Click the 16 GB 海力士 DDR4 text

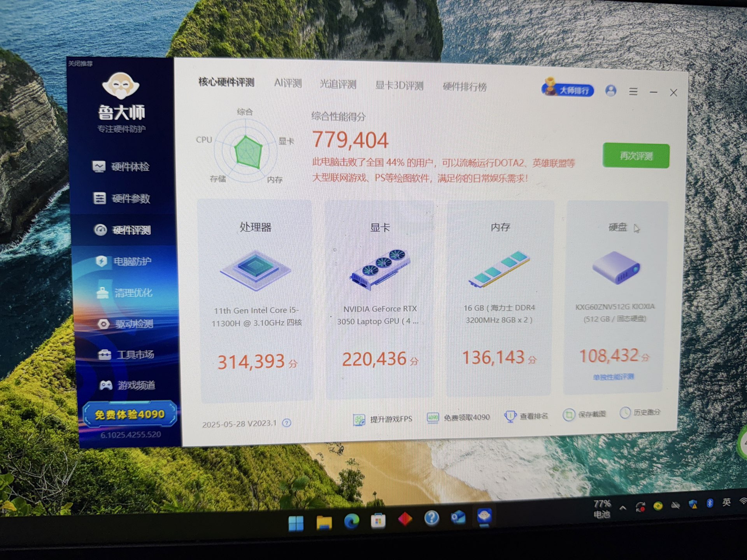499,314
